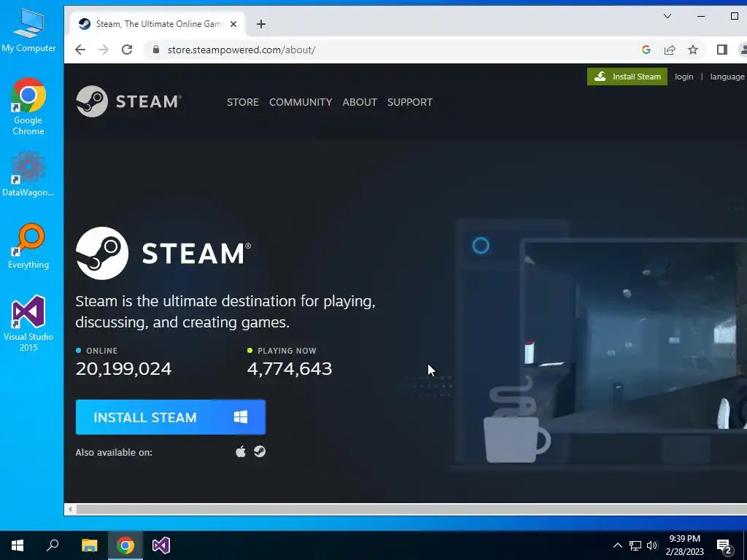Click the Steam logo in header
Screen dimensions: 747x560
(x=128, y=101)
